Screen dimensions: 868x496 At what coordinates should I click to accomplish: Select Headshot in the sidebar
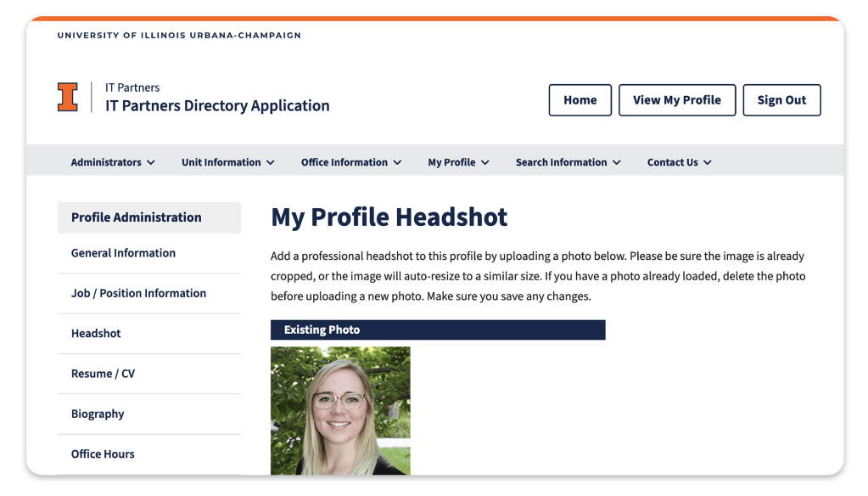click(96, 334)
